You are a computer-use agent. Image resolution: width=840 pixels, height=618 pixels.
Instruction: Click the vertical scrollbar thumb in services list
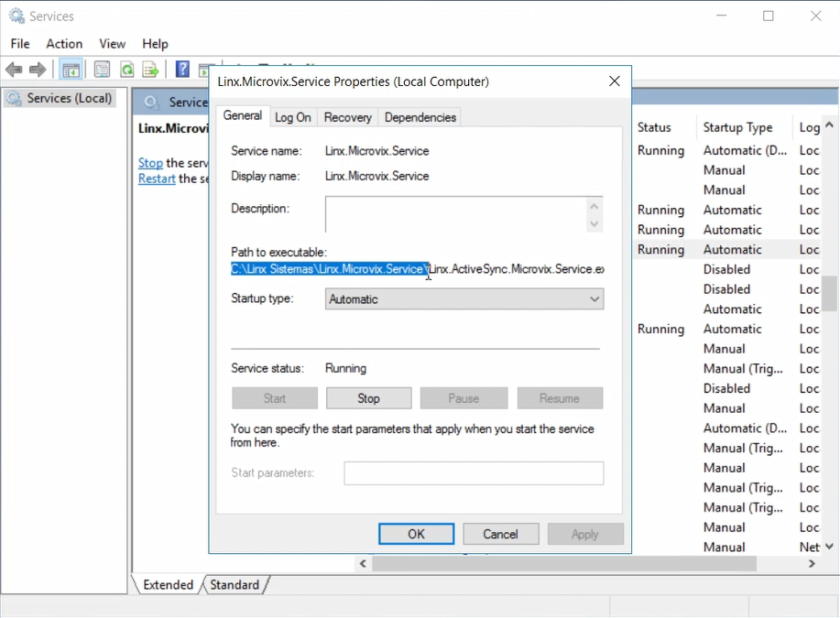pyautogui.click(x=830, y=293)
